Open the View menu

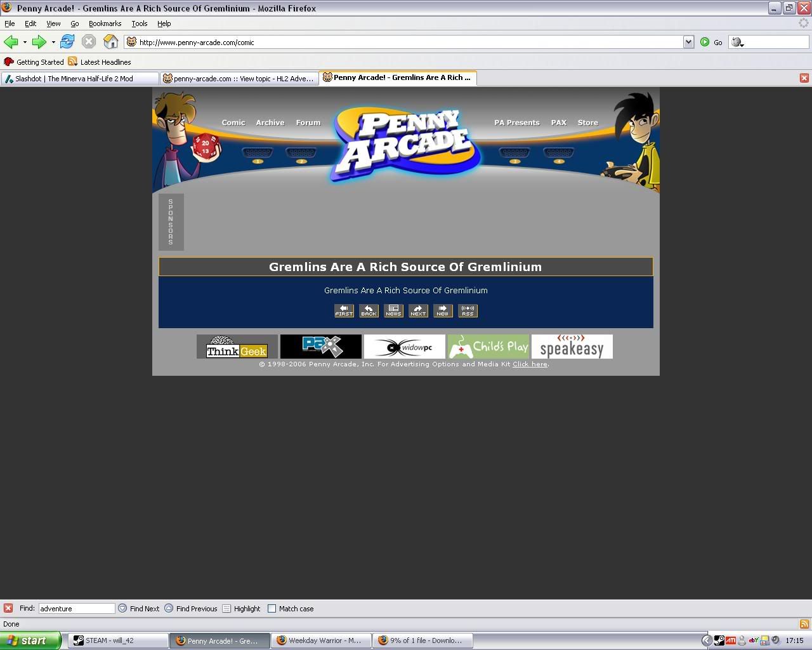coord(53,23)
